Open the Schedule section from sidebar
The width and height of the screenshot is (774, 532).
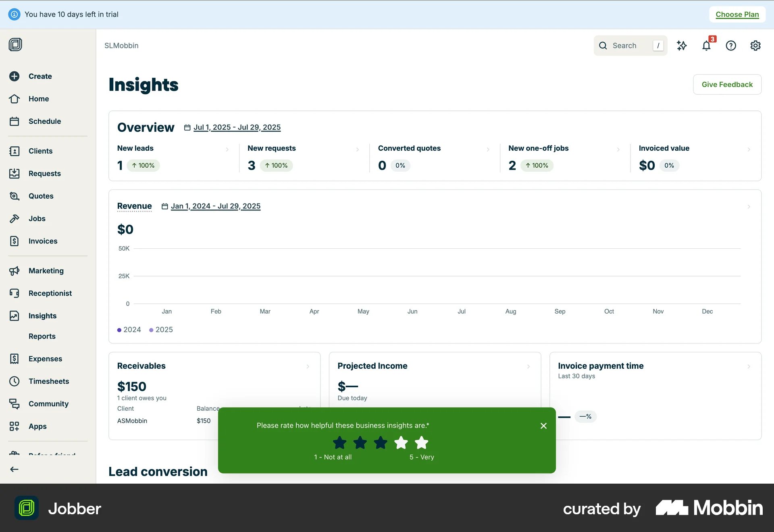44,121
